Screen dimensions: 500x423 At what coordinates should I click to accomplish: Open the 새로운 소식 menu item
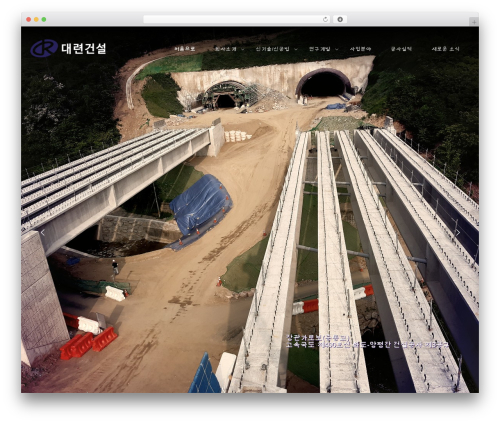(x=445, y=49)
